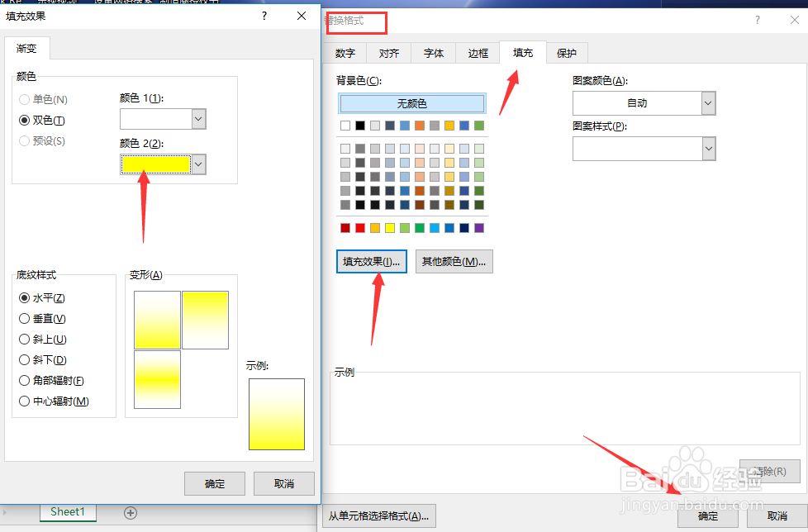The height and width of the screenshot is (532, 808).
Task: Pick the yellow 颜色 2 swatch
Action: (156, 164)
